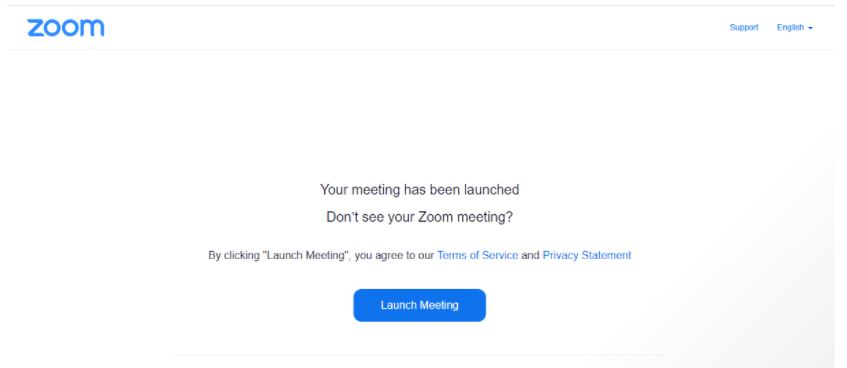Select the English language menu item
Screen dimensions: 847x368
(x=795, y=28)
